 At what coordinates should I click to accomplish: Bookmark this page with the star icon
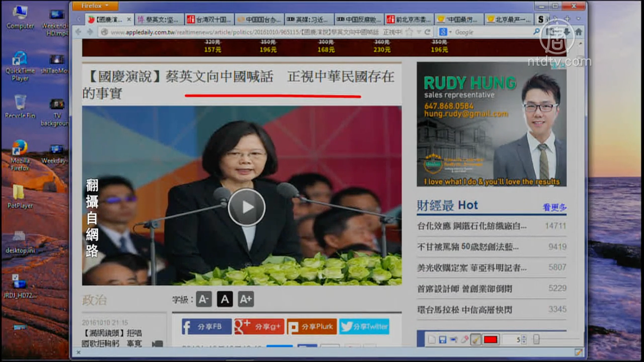(x=409, y=32)
